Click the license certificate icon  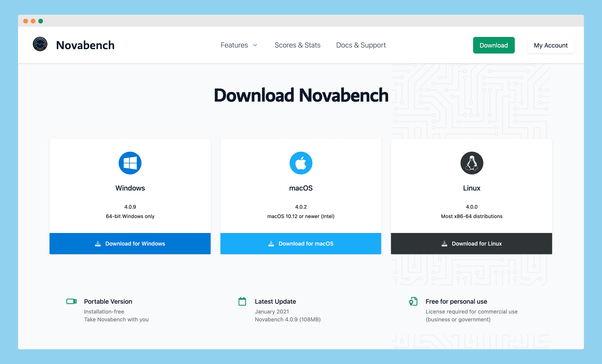413,301
